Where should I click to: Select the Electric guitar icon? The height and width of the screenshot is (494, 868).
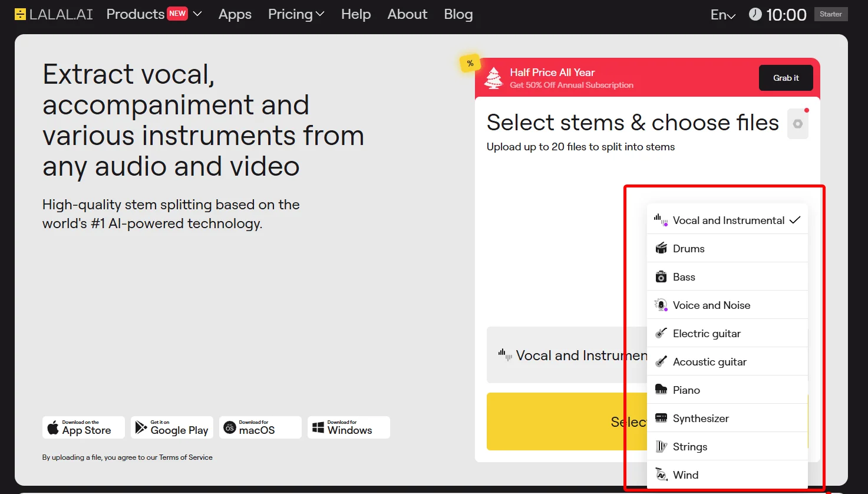[661, 333]
